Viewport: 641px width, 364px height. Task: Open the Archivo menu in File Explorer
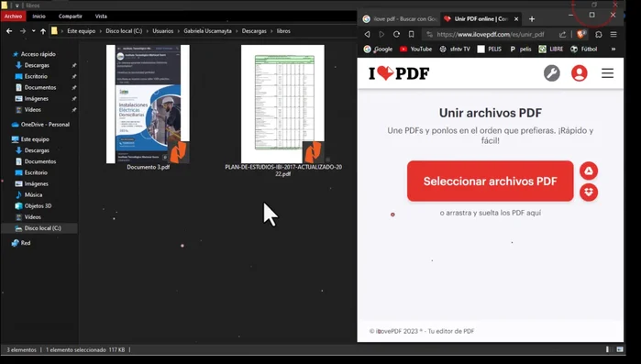(13, 17)
